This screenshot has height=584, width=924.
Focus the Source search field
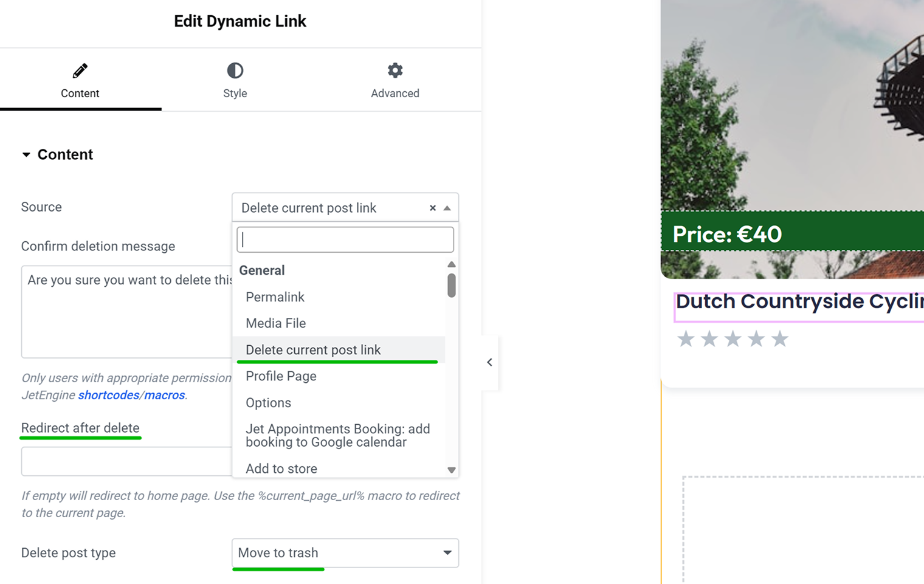(345, 239)
